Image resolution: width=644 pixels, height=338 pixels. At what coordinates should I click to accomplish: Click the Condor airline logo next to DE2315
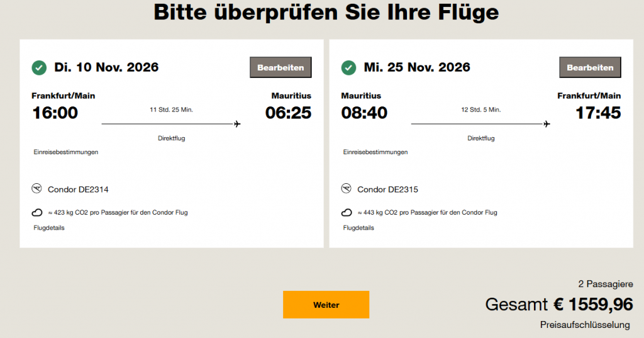pos(346,189)
